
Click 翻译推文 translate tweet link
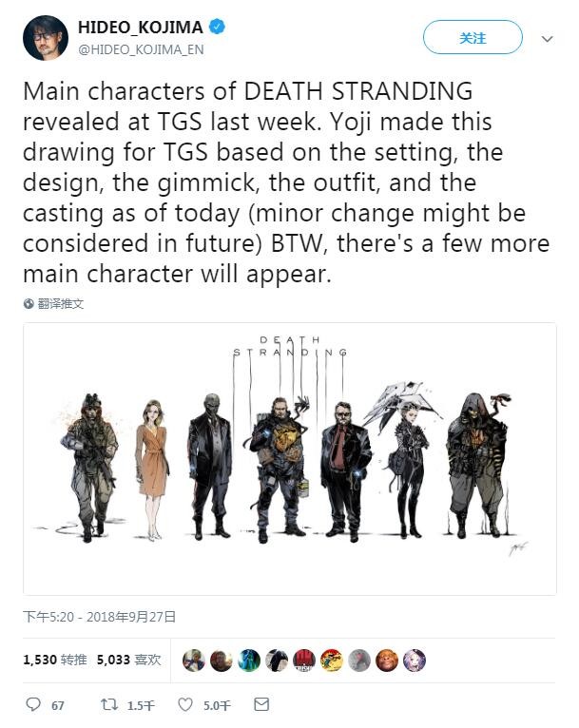coord(60,303)
